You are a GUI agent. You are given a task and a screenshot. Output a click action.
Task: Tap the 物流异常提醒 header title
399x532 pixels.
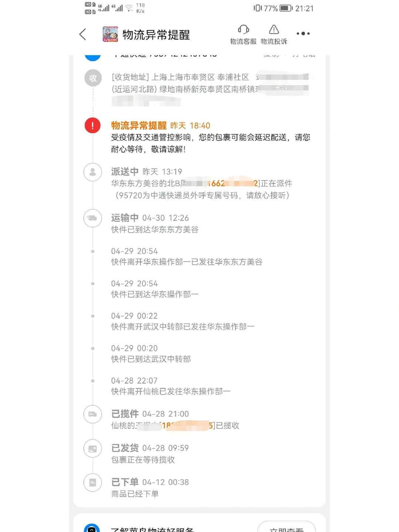pos(156,34)
